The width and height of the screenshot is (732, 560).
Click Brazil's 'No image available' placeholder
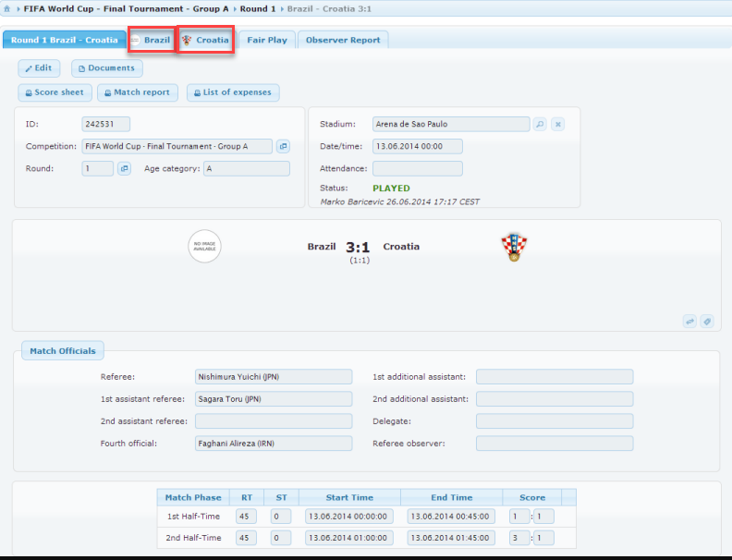point(204,246)
